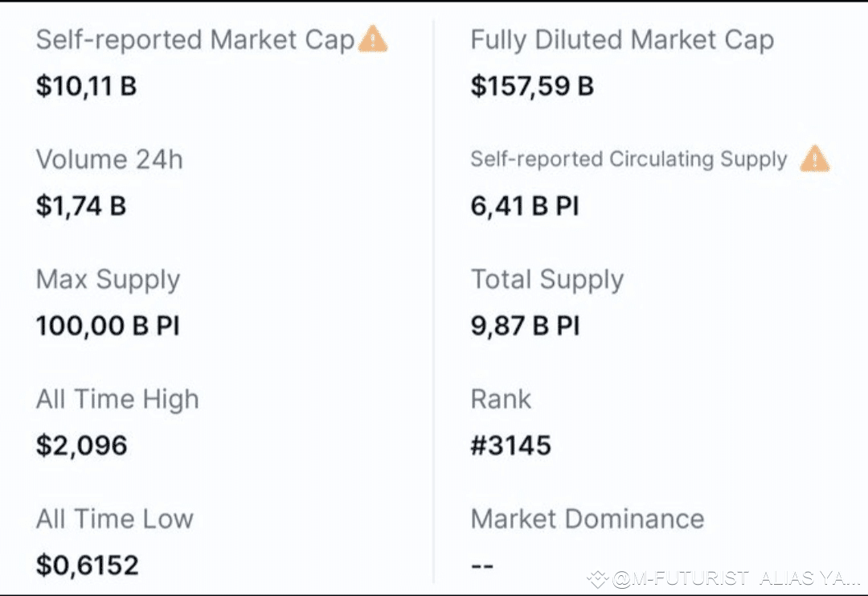Click the Self-reported Circulating Supply label

[x=628, y=159]
